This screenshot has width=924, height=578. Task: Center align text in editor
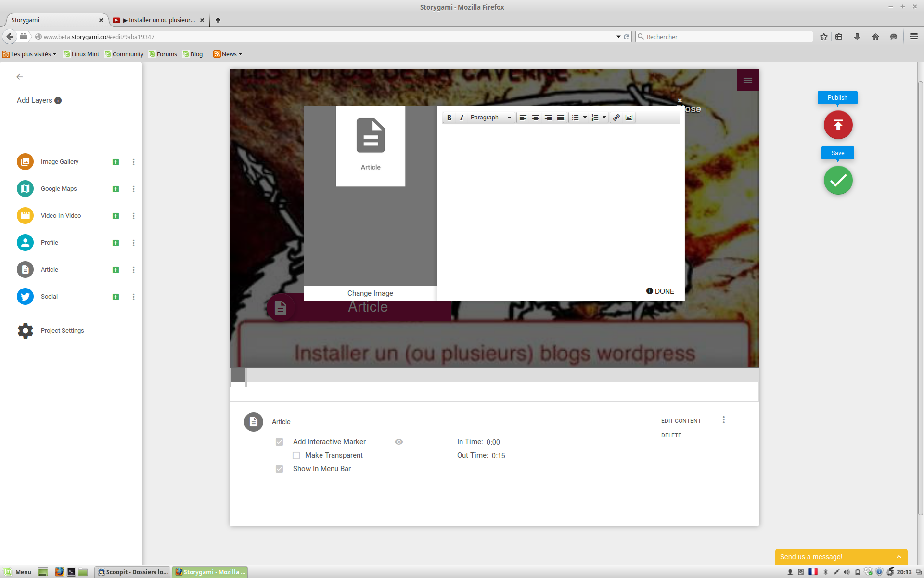(x=536, y=118)
